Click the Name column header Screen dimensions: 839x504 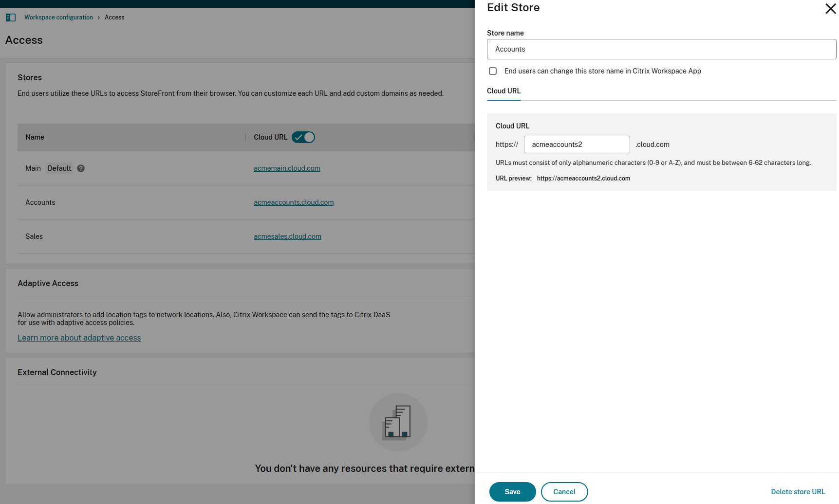[35, 137]
